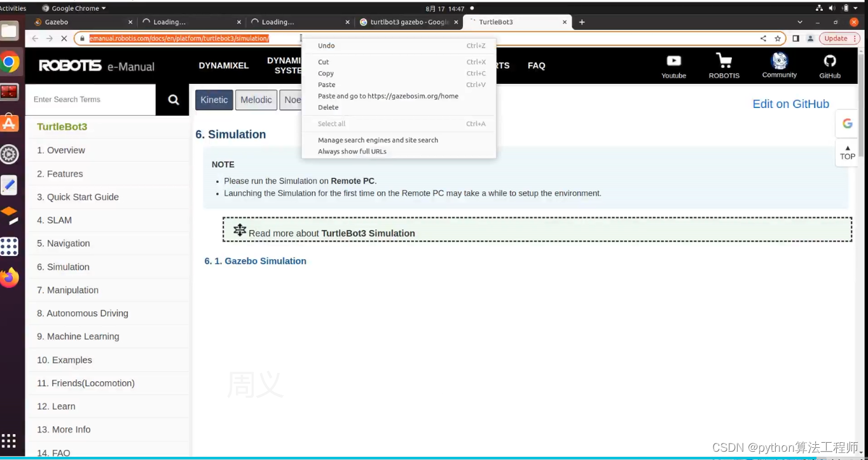Choose Delete in the context menu
868x460 pixels.
coord(399,107)
